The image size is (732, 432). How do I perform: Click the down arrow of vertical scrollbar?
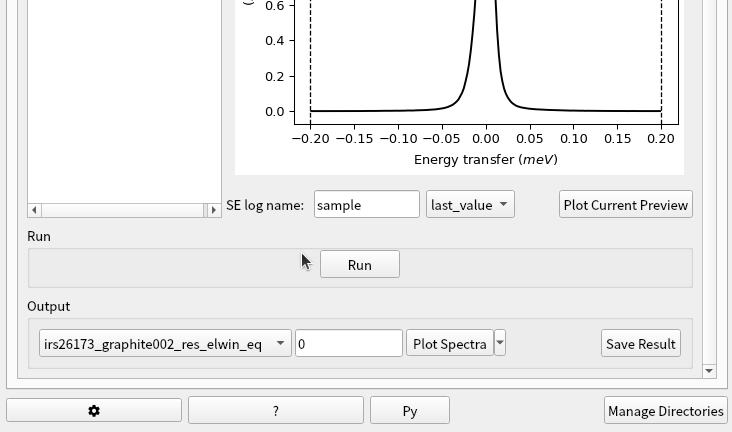(x=709, y=371)
